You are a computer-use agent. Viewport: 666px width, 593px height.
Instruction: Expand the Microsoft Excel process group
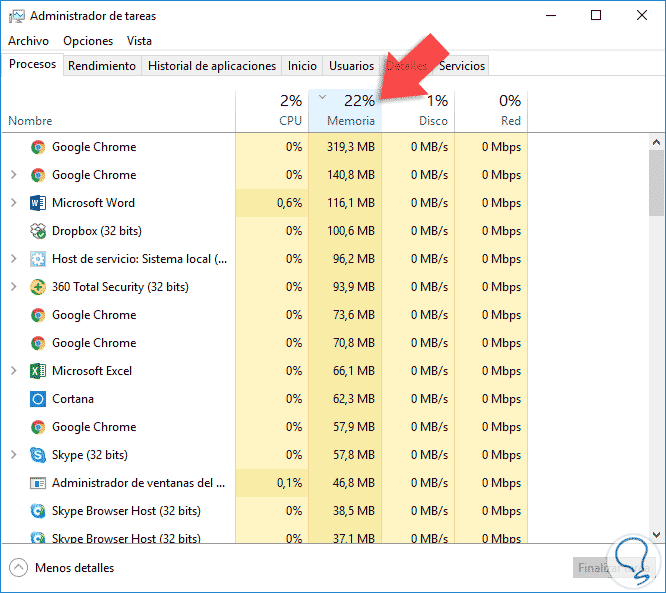coord(13,371)
